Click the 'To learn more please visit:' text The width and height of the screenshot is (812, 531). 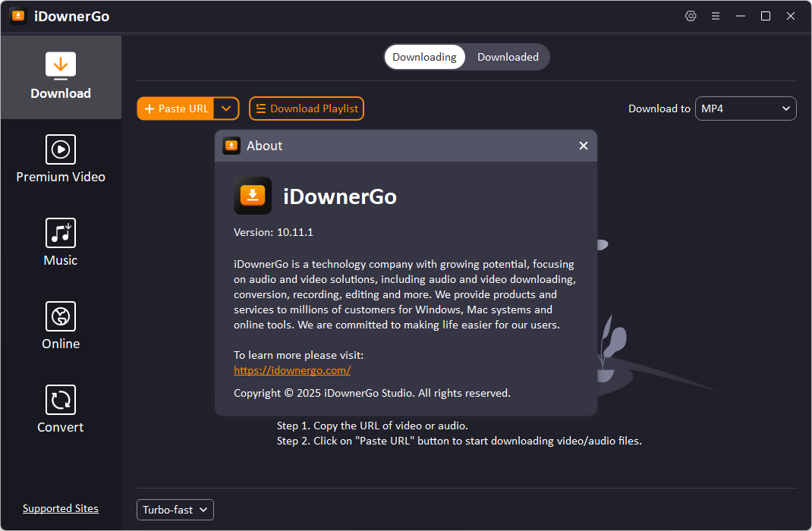point(299,355)
